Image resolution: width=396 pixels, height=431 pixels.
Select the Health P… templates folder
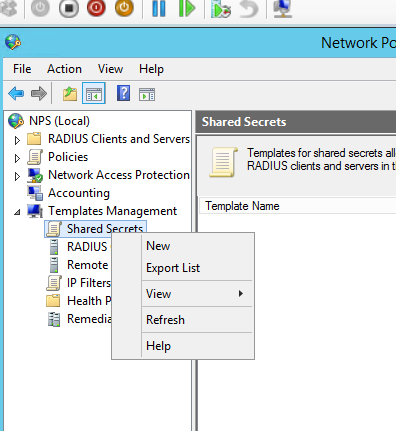89,301
